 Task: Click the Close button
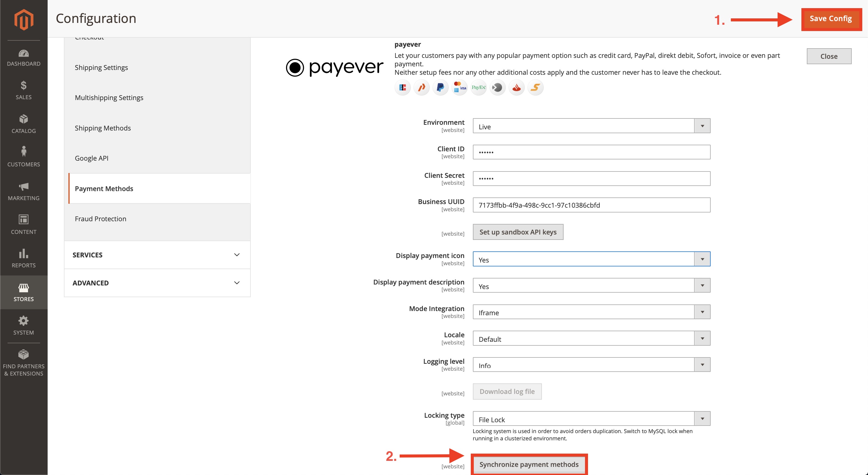pos(829,56)
